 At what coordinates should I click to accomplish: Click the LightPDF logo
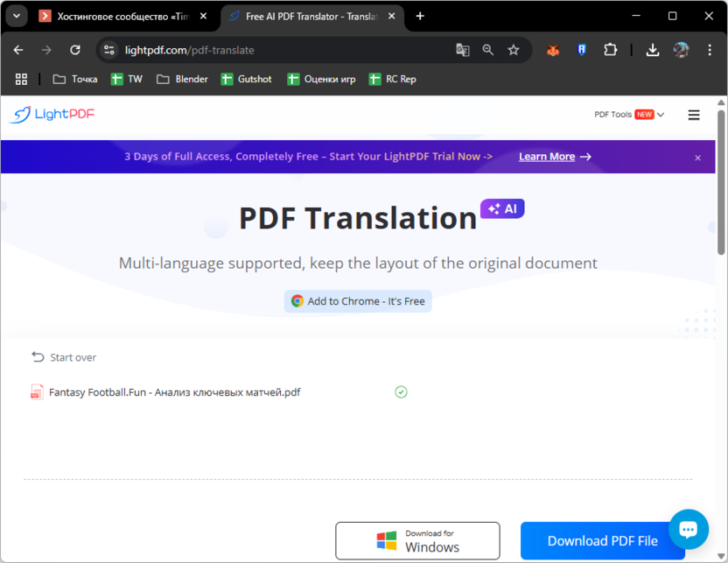pos(52,115)
